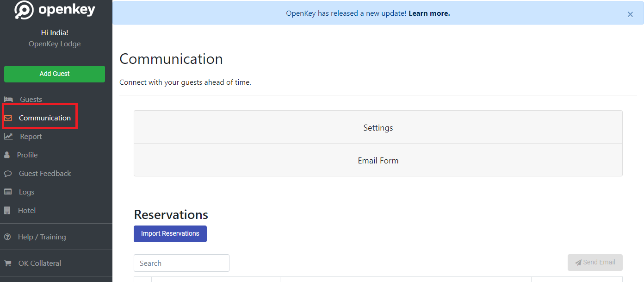Expand the Email Form section
This screenshot has height=282, width=644.
pos(378,160)
